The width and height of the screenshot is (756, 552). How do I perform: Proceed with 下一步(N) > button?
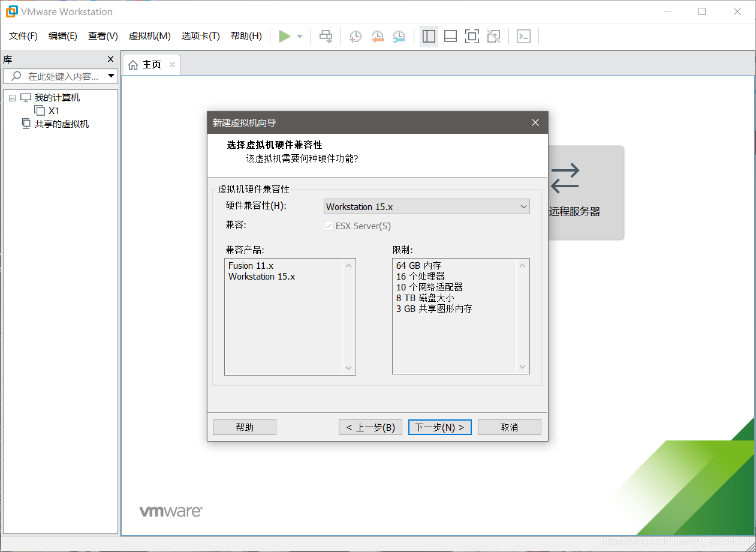(x=440, y=427)
